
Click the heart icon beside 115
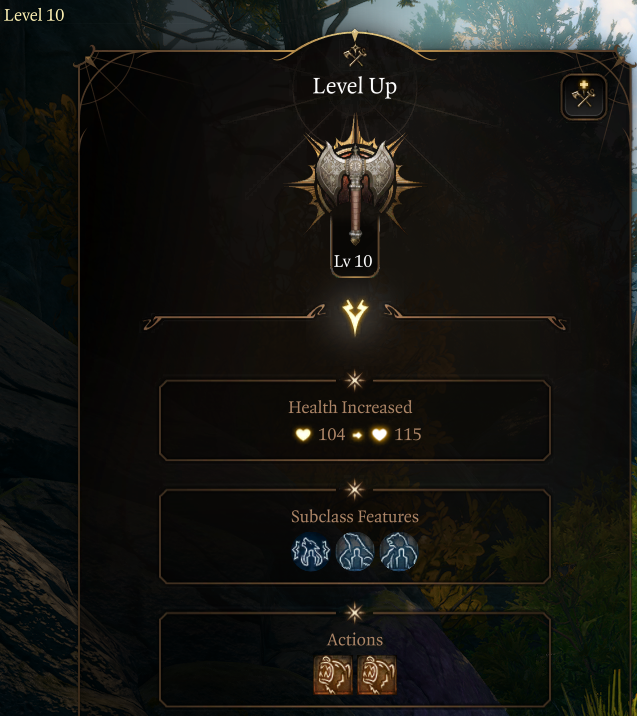pyautogui.click(x=379, y=434)
